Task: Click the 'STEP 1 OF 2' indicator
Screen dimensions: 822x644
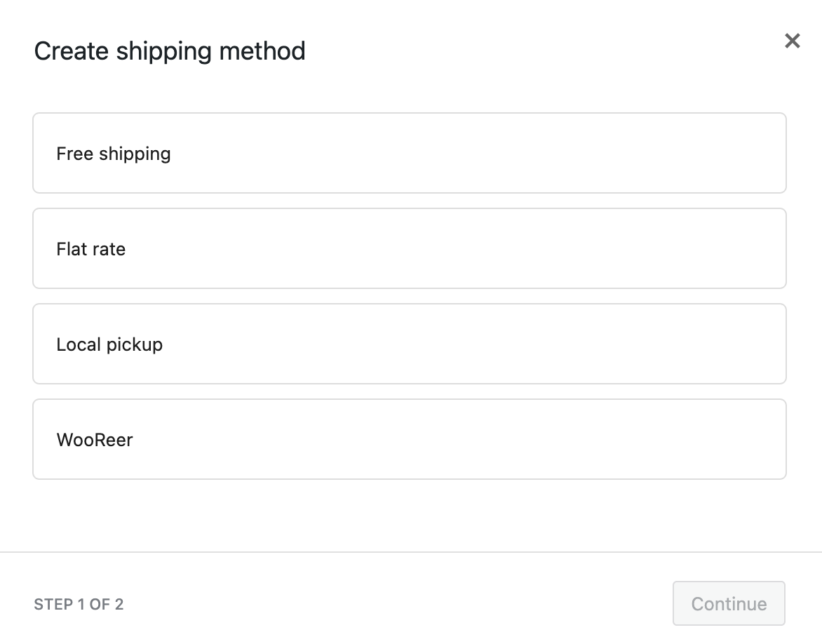Action: 79,604
